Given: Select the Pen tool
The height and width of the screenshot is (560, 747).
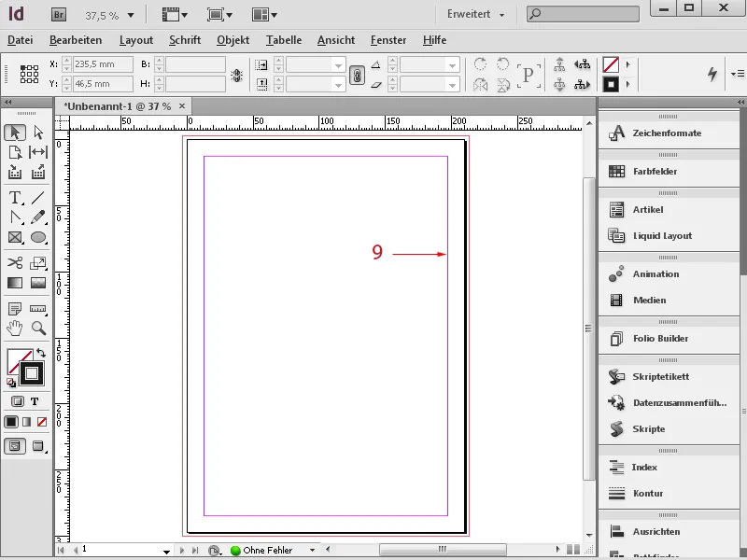Looking at the screenshot, I should [15, 217].
